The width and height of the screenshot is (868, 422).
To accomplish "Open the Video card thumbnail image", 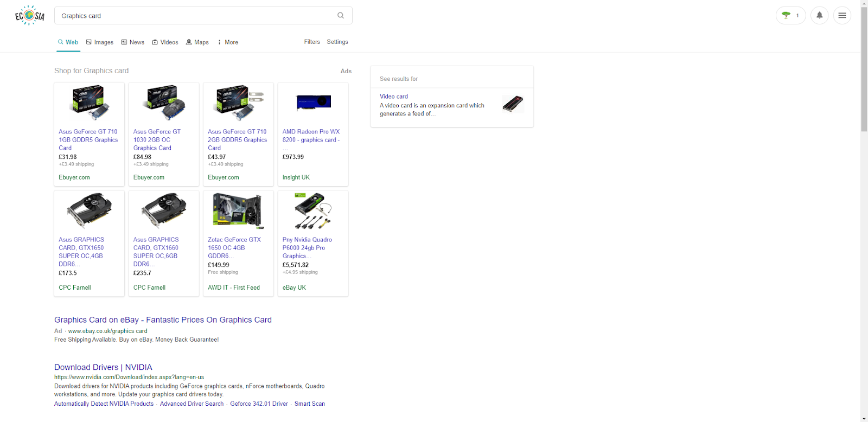I will tap(513, 104).
